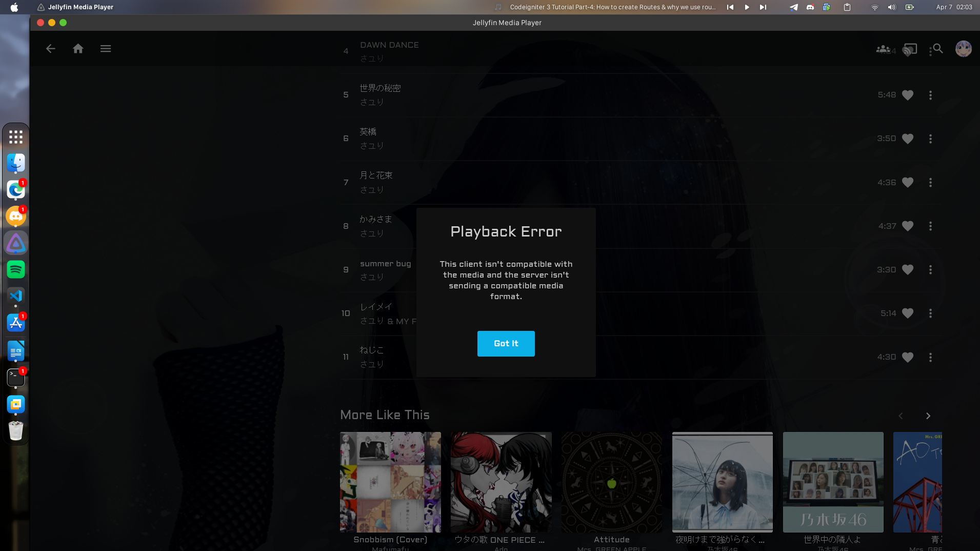Open the options menu for 葵橋

[930, 139]
